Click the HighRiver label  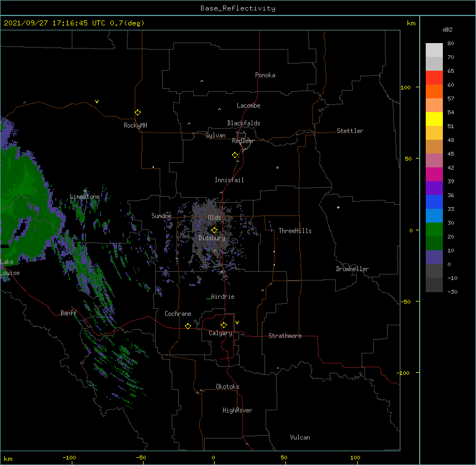[237, 410]
